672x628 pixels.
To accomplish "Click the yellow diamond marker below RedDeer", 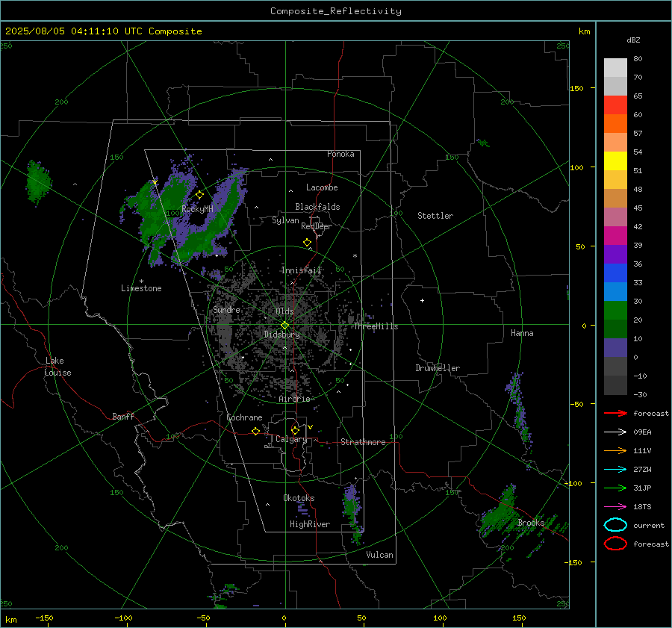I will (308, 243).
